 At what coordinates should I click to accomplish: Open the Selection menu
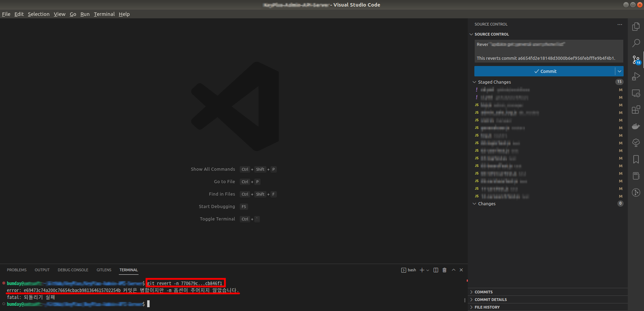click(39, 14)
